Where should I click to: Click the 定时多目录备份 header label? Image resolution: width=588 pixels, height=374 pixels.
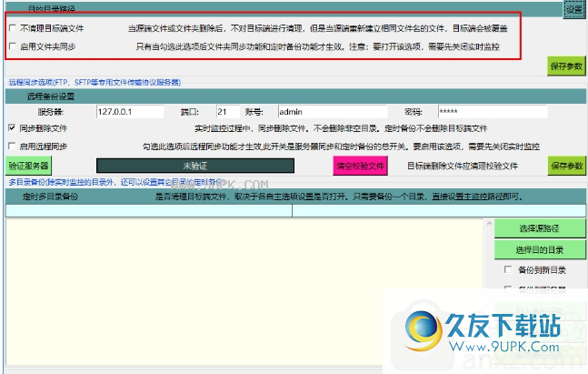pos(50,197)
